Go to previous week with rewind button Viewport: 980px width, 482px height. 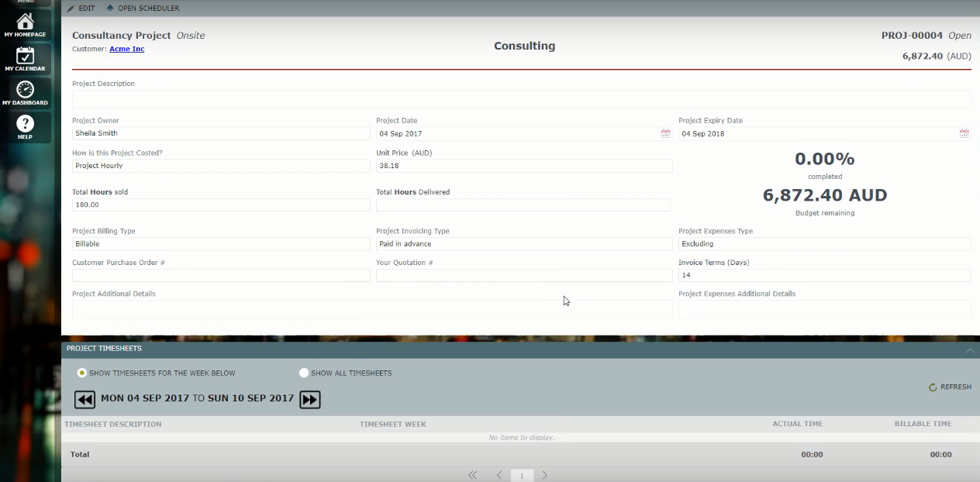point(85,399)
